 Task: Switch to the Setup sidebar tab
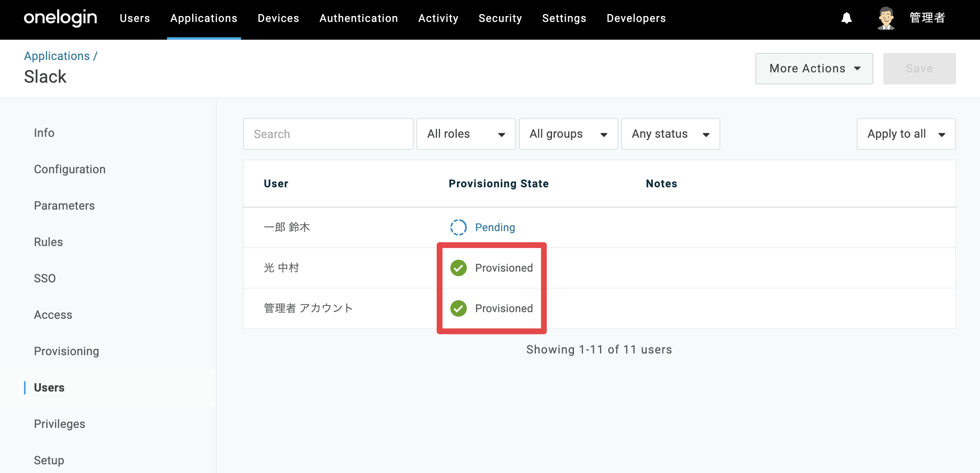click(49, 460)
